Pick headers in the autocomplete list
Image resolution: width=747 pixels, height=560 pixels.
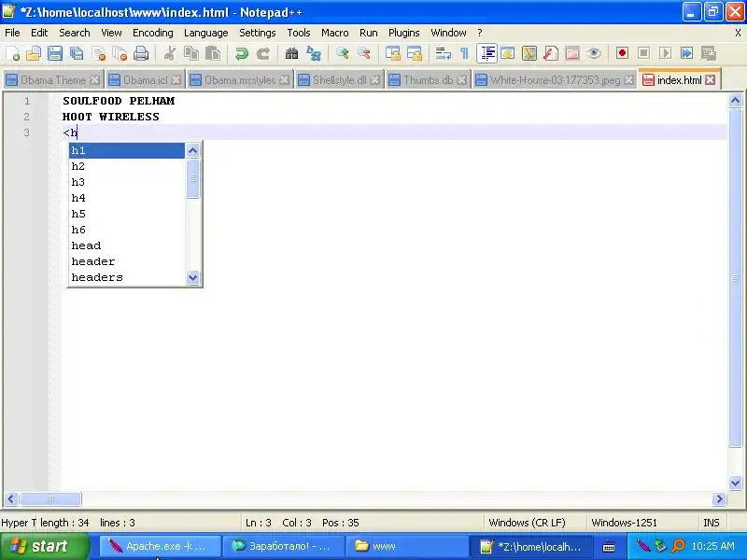[x=127, y=277]
